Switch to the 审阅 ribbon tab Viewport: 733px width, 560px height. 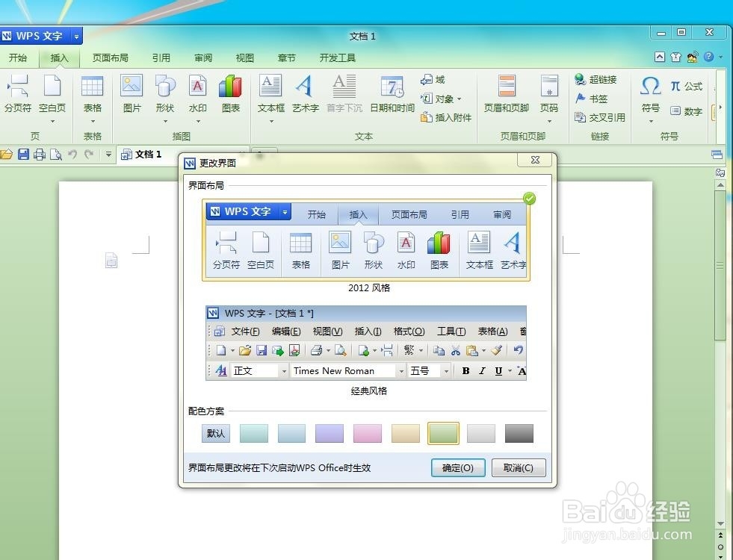[x=202, y=57]
